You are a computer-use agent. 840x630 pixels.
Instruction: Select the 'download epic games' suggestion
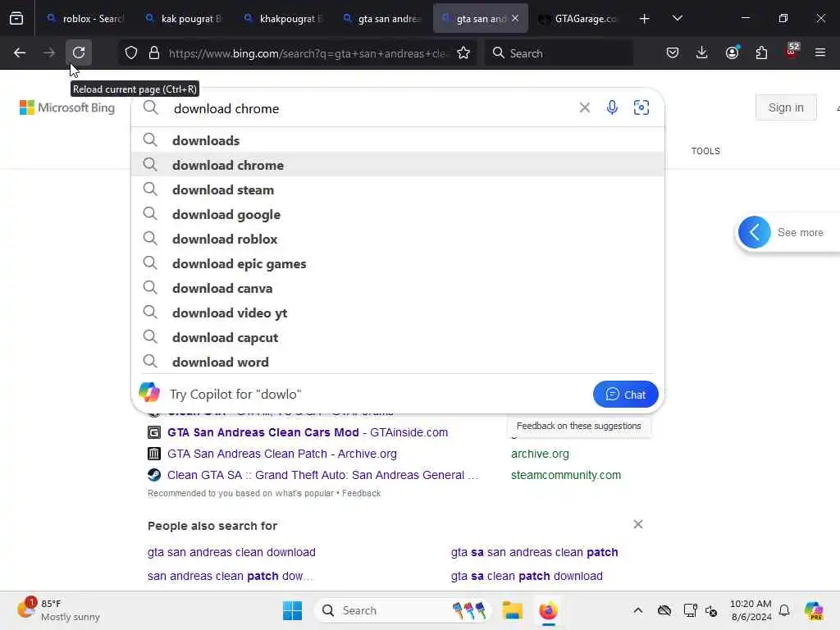398,263
